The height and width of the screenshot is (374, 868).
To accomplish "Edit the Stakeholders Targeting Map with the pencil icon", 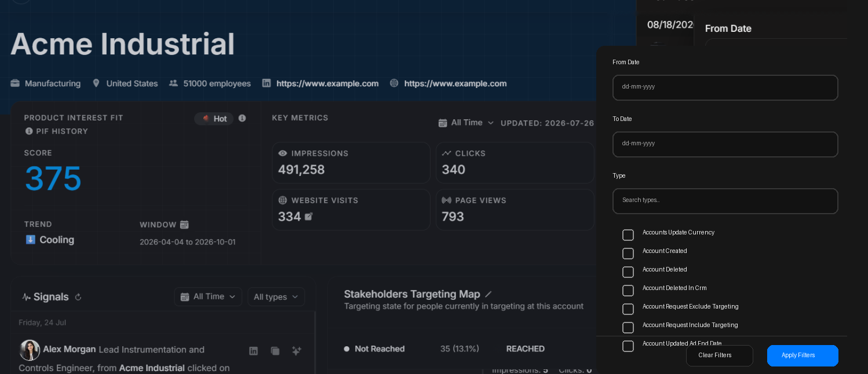I will pyautogui.click(x=488, y=294).
